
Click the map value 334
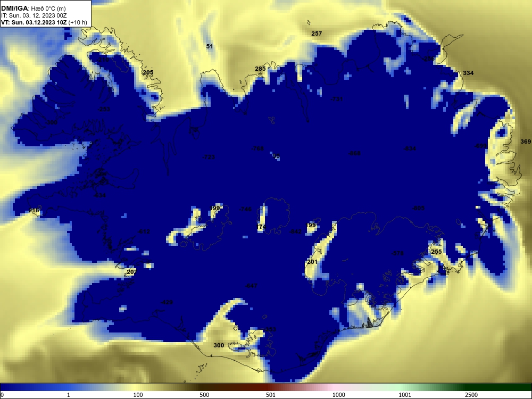coord(468,73)
